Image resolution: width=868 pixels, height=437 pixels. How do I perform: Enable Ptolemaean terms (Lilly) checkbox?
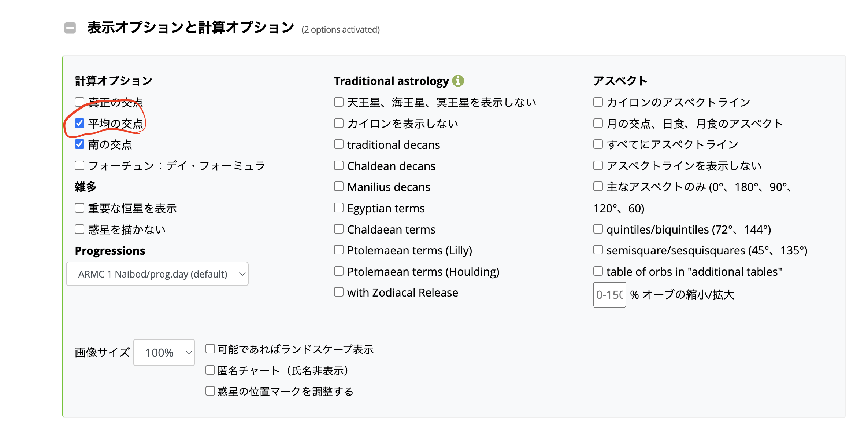(x=339, y=250)
